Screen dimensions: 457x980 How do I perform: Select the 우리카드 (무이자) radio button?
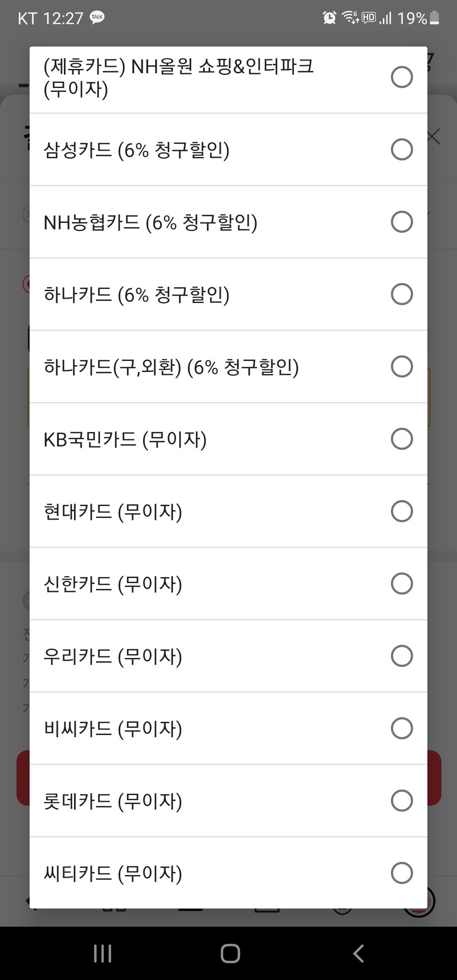[402, 656]
